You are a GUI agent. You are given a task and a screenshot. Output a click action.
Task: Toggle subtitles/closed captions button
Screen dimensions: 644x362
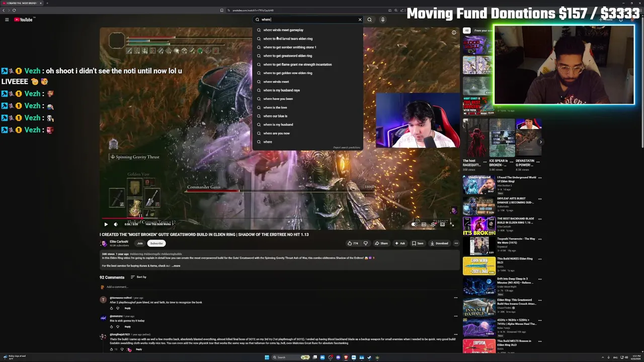pyautogui.click(x=424, y=224)
